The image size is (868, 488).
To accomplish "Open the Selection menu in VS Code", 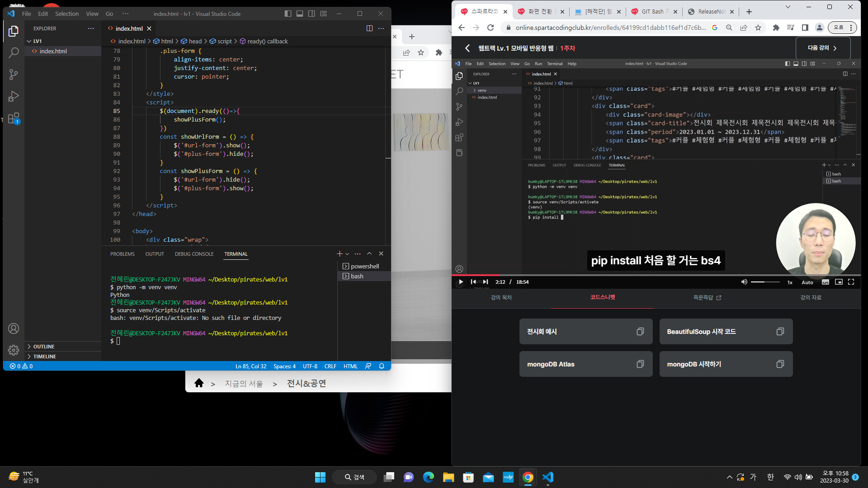I will (67, 14).
